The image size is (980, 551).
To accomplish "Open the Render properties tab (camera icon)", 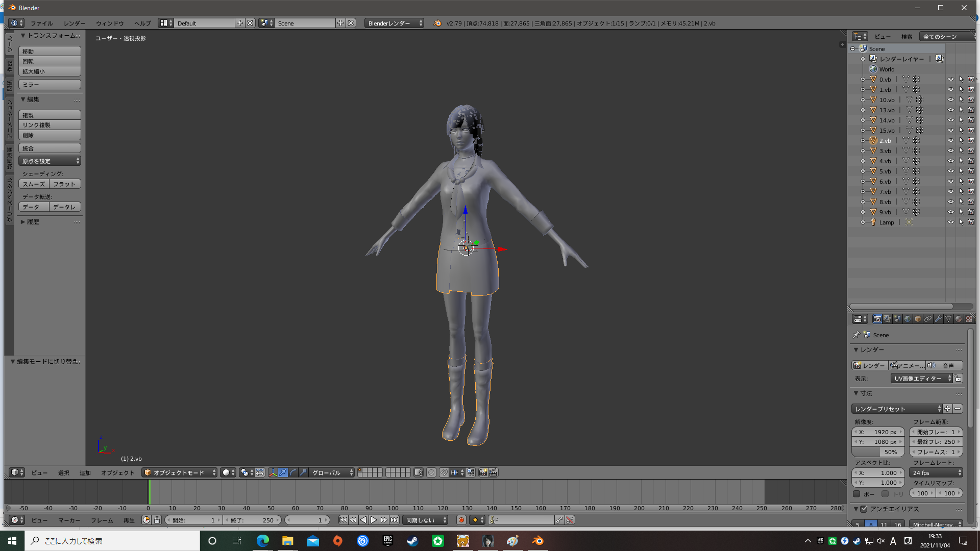I will pyautogui.click(x=877, y=319).
